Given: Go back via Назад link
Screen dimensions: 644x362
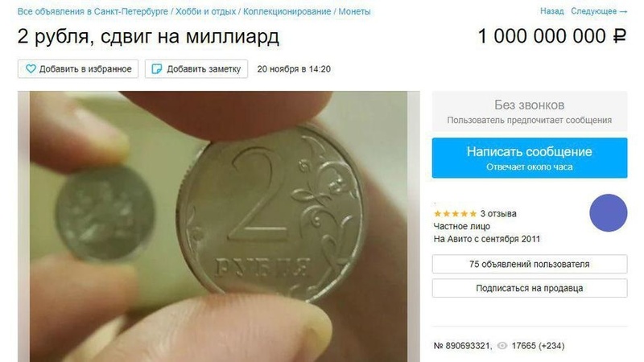Looking at the screenshot, I should [x=551, y=11].
